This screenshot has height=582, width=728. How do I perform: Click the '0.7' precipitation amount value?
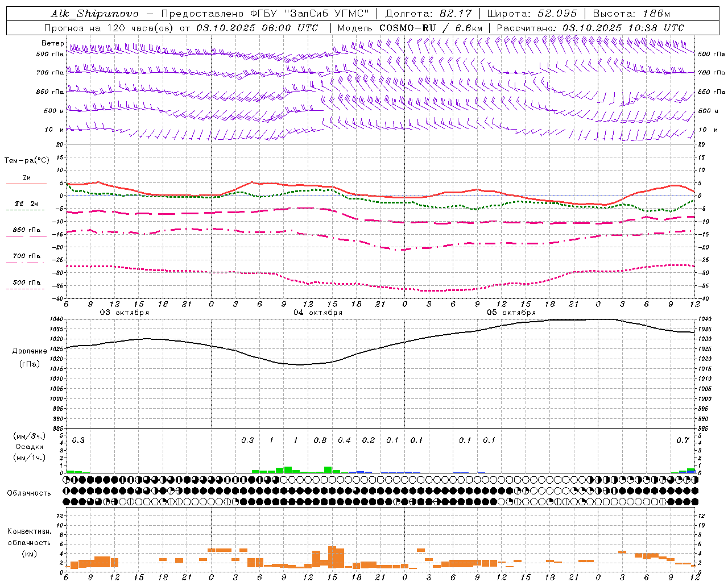[682, 440]
